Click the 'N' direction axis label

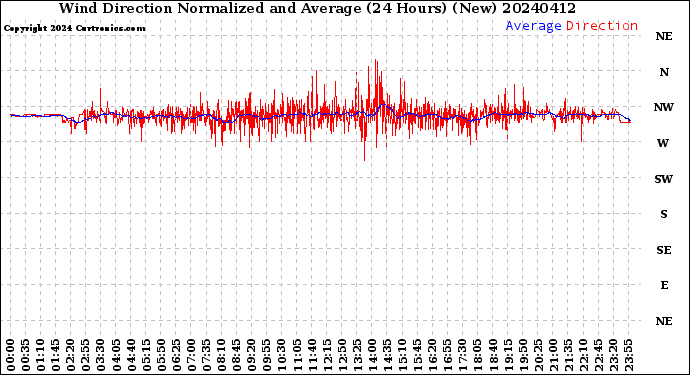click(664, 72)
